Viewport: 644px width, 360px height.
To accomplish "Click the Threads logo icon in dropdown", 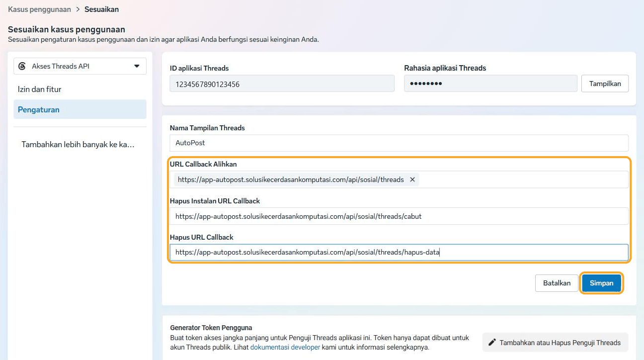I will tap(22, 66).
